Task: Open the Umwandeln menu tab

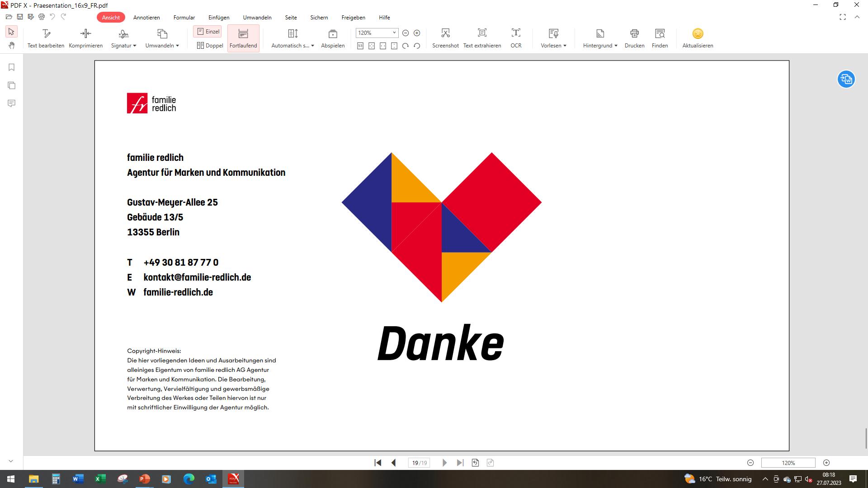Action: pos(257,18)
